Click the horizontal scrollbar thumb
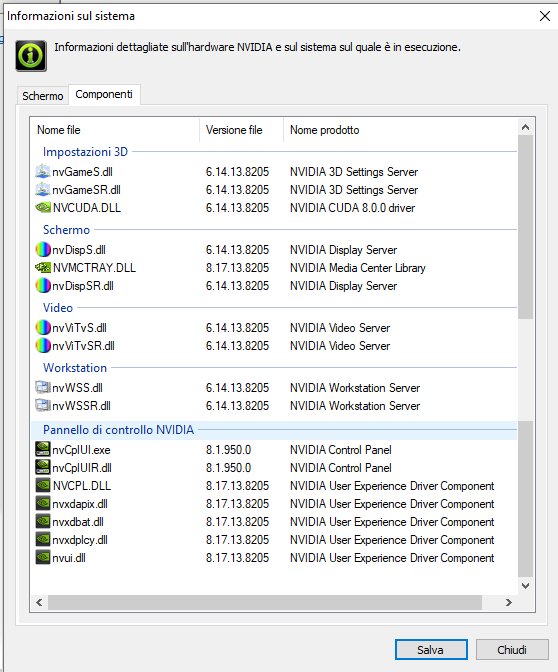Viewport: 558px width, 672px height. tap(265, 602)
